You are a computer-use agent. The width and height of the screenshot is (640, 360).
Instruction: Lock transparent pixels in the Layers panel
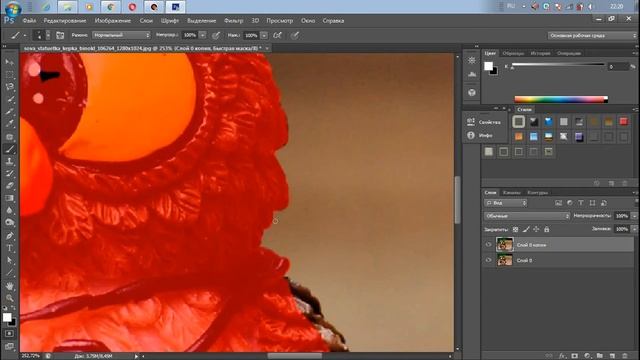click(516, 229)
